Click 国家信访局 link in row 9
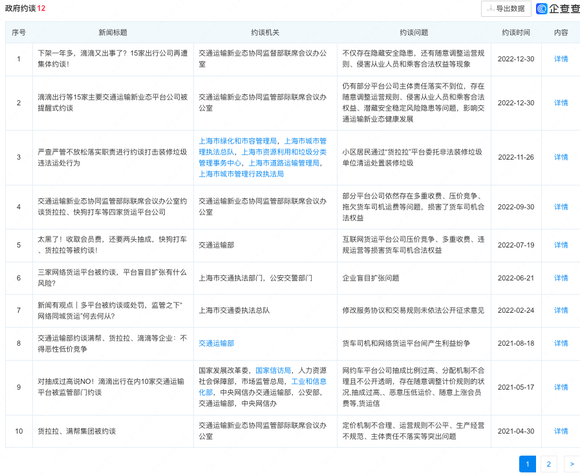This screenshot has width=580, height=475. click(273, 370)
